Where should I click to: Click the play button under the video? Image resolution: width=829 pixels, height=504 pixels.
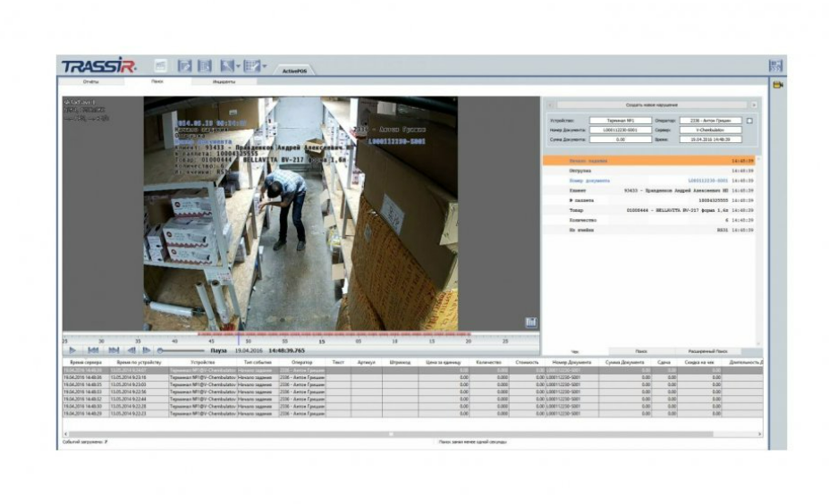[72, 350]
